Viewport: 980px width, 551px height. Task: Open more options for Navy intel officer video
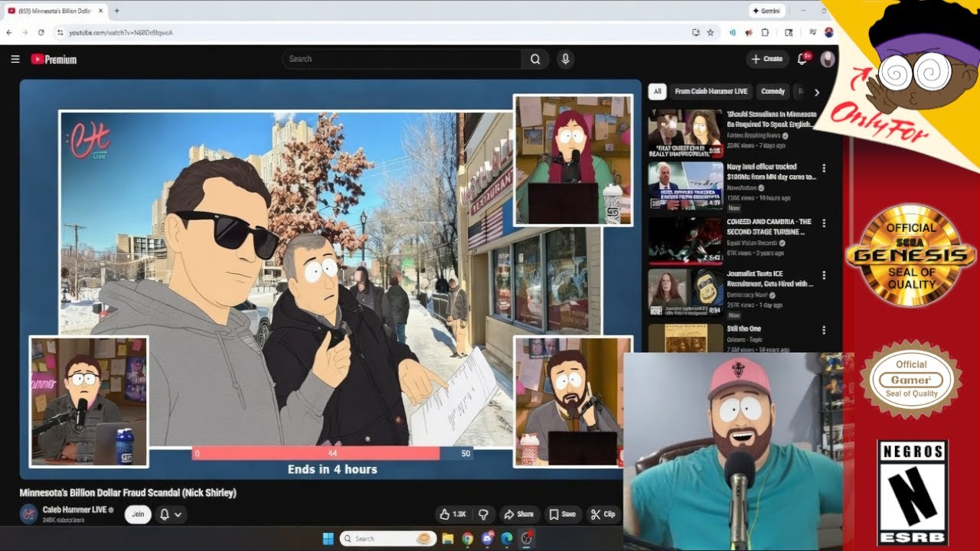tap(824, 168)
